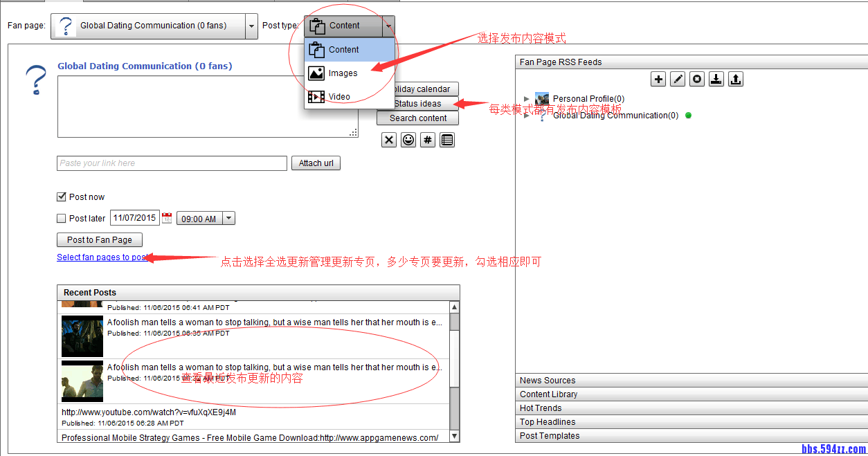Click the clear text X icon
868x456 pixels.
(x=389, y=140)
